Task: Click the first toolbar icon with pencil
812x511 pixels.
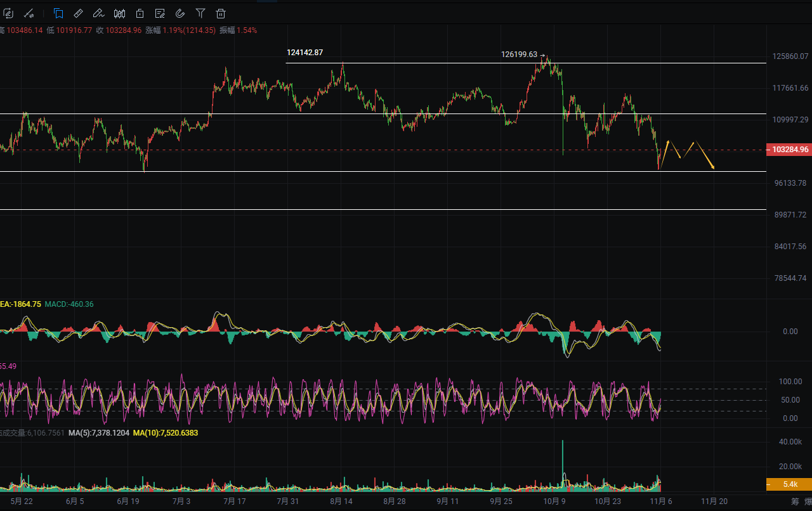Action: tap(8, 13)
